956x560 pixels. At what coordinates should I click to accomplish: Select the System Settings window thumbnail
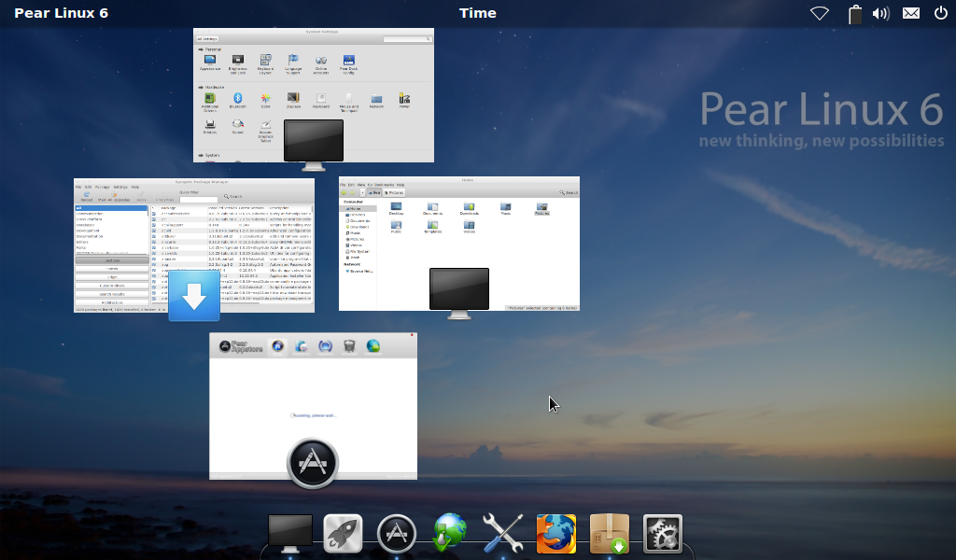click(314, 95)
